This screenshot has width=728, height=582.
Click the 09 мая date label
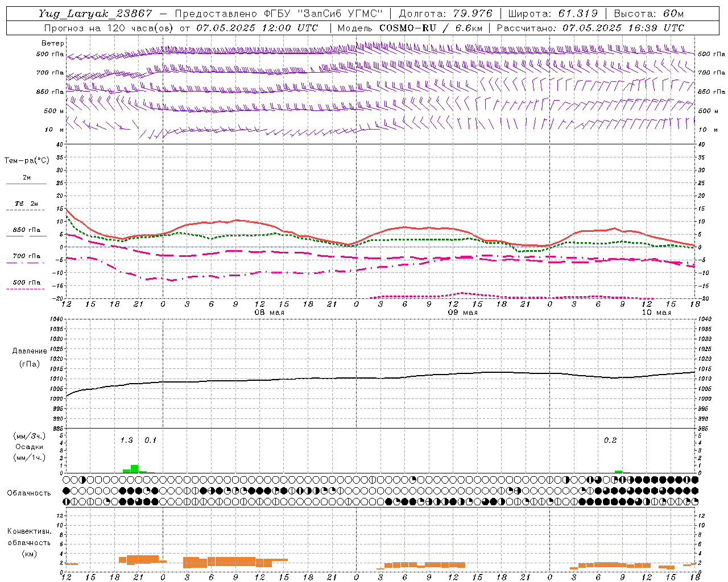(463, 313)
